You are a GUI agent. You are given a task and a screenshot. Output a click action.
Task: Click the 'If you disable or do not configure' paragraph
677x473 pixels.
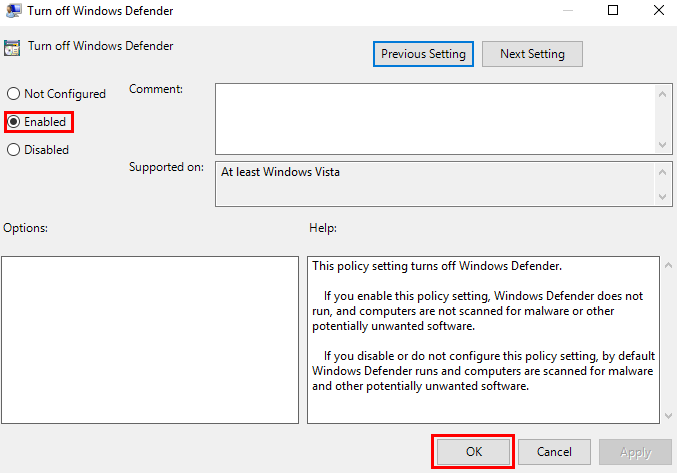(x=484, y=371)
